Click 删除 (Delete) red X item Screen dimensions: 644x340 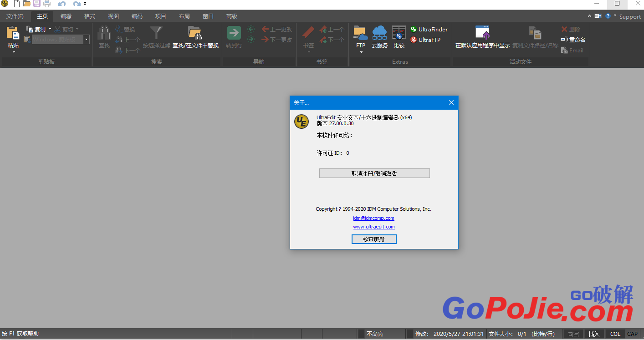point(571,29)
